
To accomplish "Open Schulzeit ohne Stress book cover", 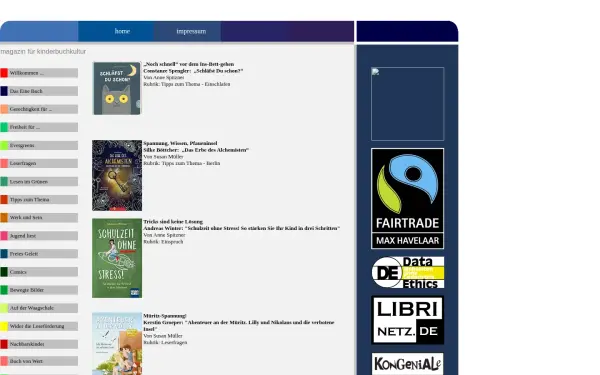I will 117,258.
